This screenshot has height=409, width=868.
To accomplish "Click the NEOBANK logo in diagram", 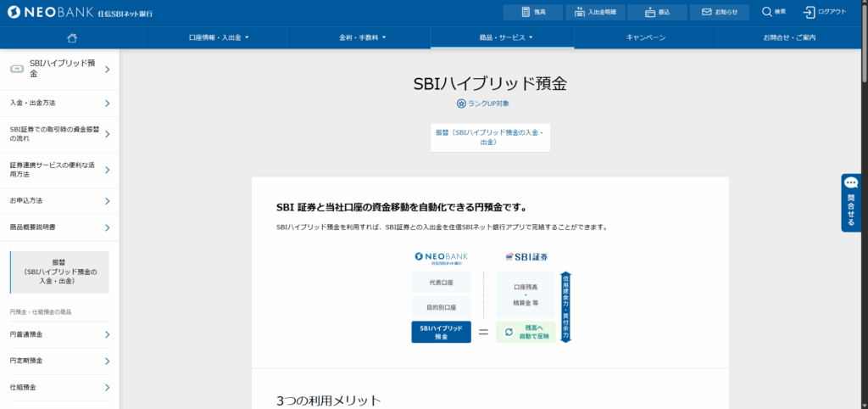I will 441,258.
